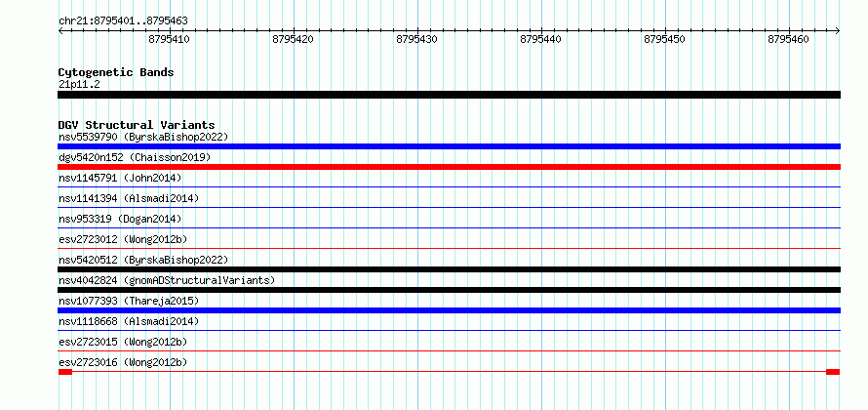Click ruler position 8795430
The width and height of the screenshot is (868, 410).
pos(417,39)
